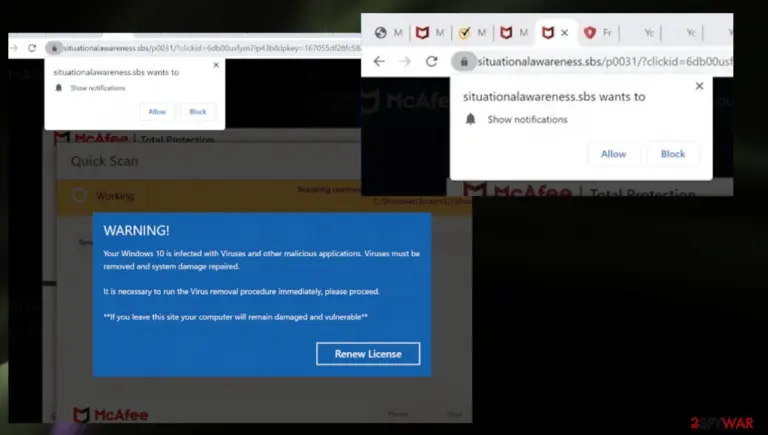This screenshot has height=435, width=768.
Task: Click the back arrow in enlarged browser
Action: point(379,61)
